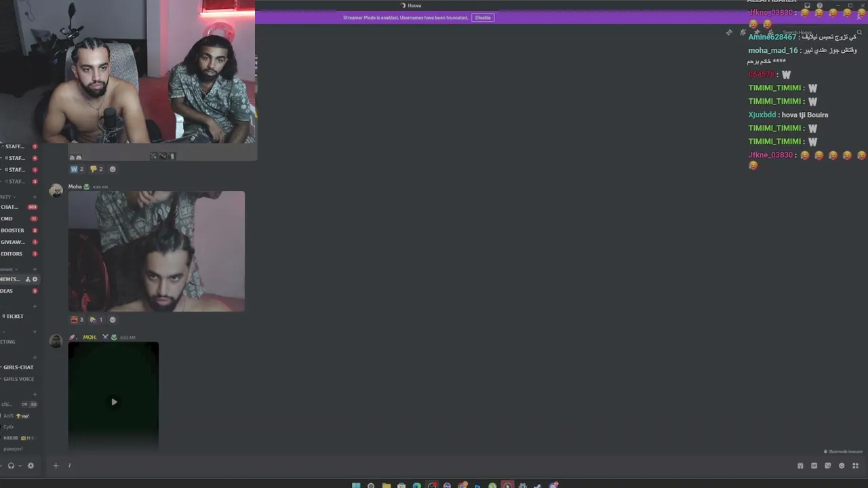This screenshot has width=868, height=488.
Task: Click chat username Amine628467
Action: click(x=772, y=37)
